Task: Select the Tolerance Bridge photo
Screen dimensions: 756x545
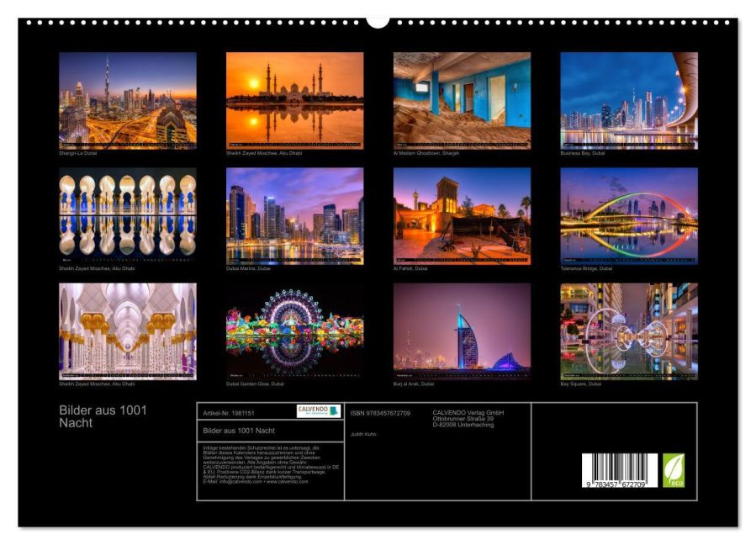Action: coord(629,216)
